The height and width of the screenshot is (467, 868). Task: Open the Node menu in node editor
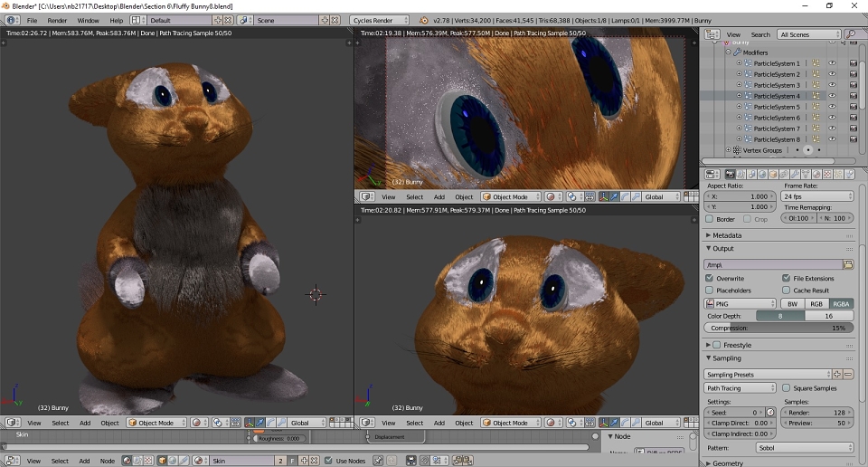point(108,461)
